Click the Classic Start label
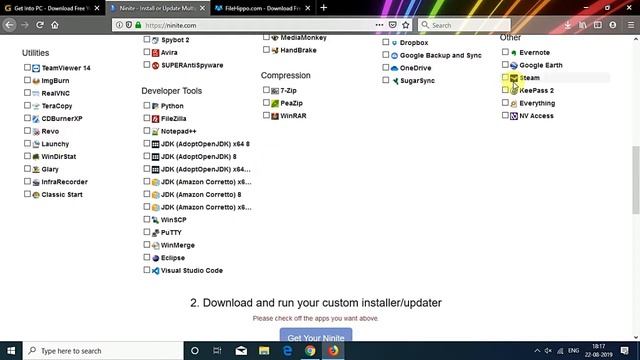 coord(62,195)
